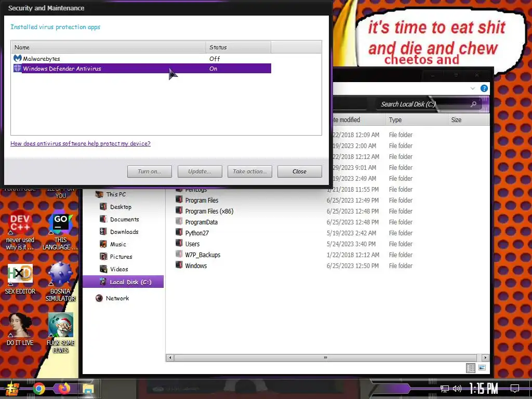Click Close in Security and Maintenance dialog
This screenshot has width=532, height=399.
pos(300,171)
